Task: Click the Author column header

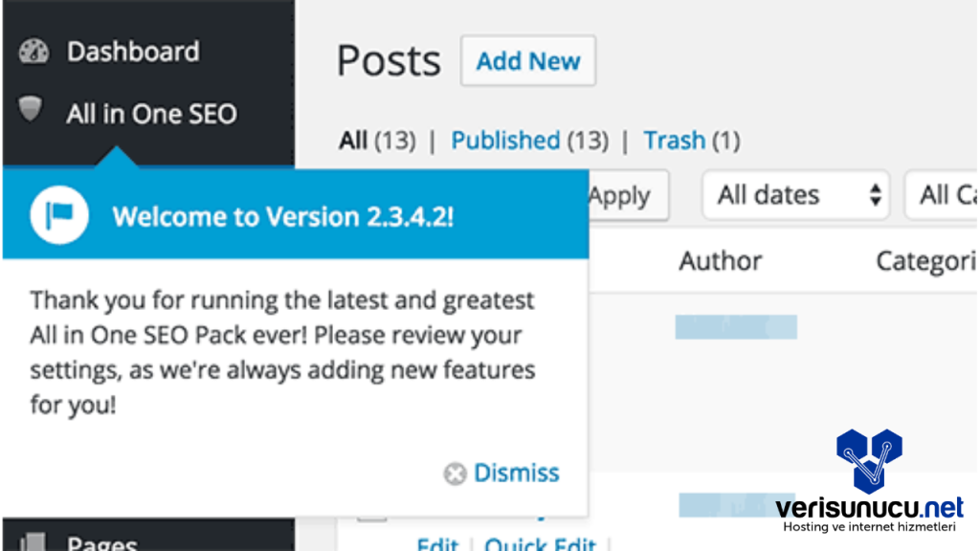Action: [720, 261]
